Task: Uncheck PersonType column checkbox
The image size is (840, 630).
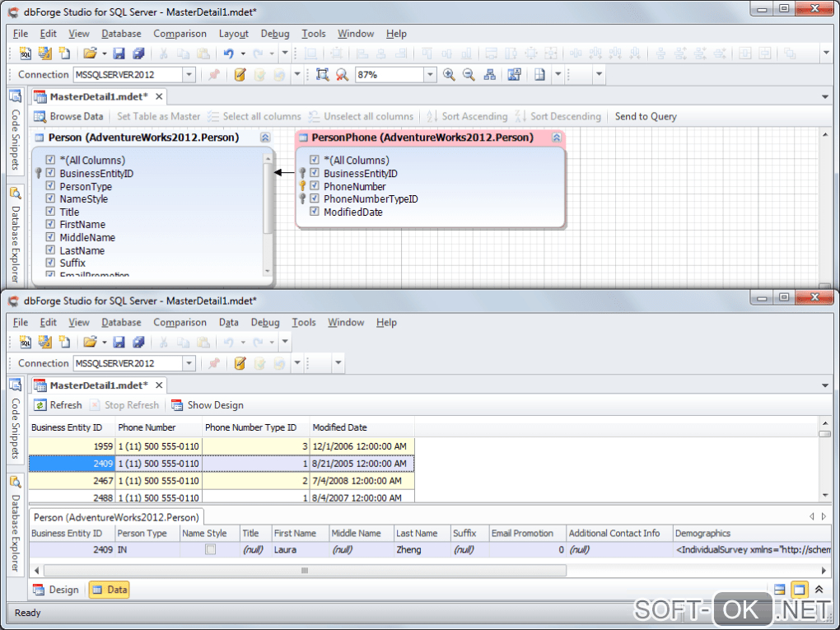Action: (x=50, y=185)
